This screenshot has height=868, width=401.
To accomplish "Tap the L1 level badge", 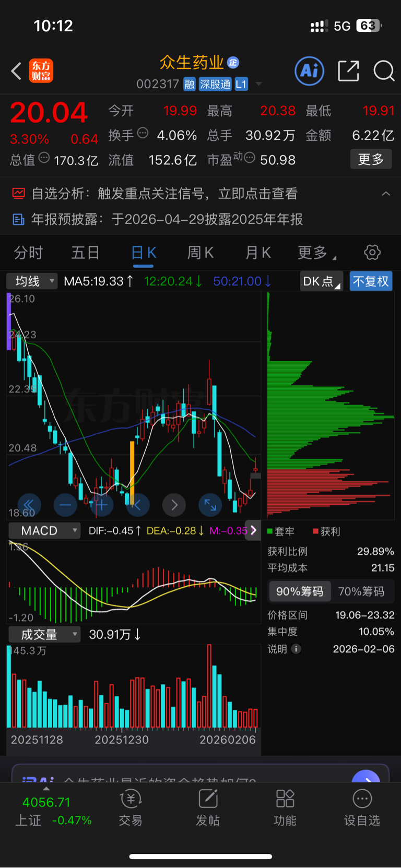I will click(x=241, y=84).
